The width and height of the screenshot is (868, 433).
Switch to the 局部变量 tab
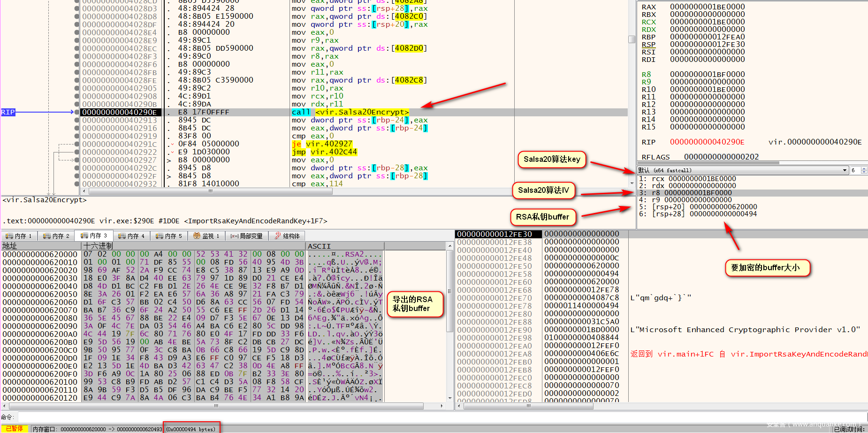tap(247, 236)
